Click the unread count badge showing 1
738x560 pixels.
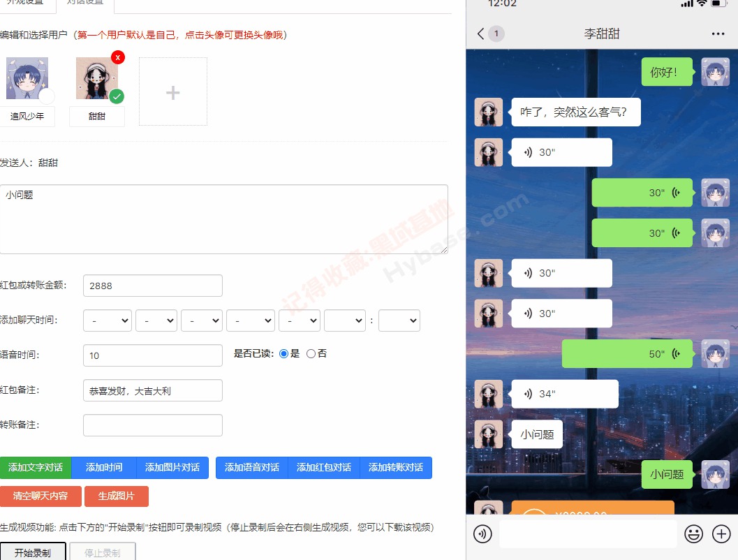click(496, 34)
